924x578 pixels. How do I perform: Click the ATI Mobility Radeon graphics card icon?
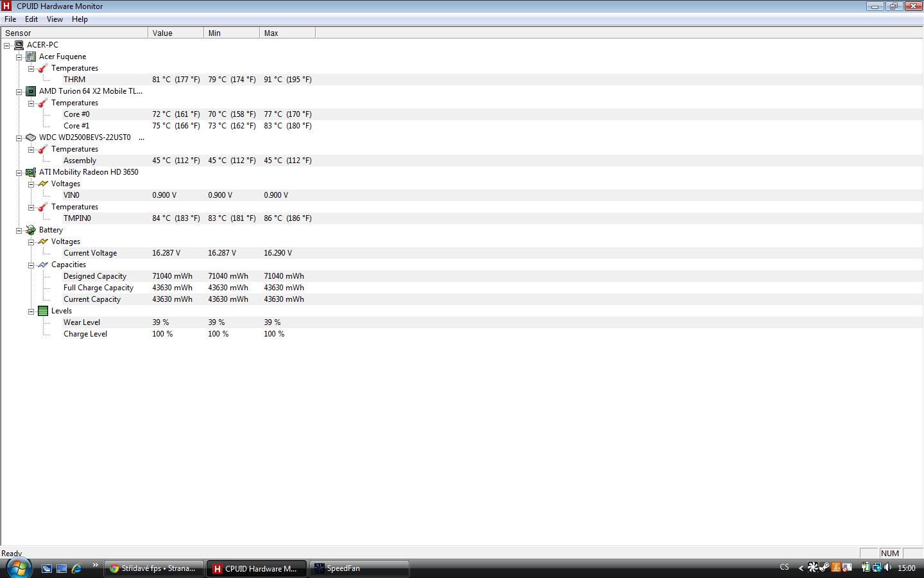[x=31, y=172]
